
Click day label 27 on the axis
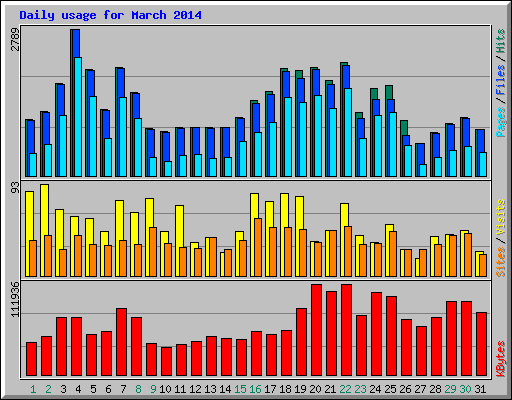point(420,389)
